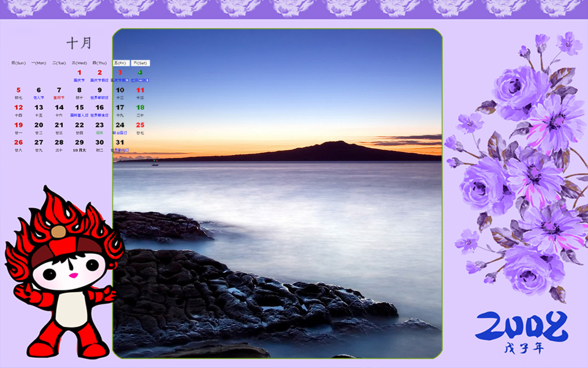Select the 五(Fri) weekday header
Screen dimensions: 588x368
[x=121, y=63]
